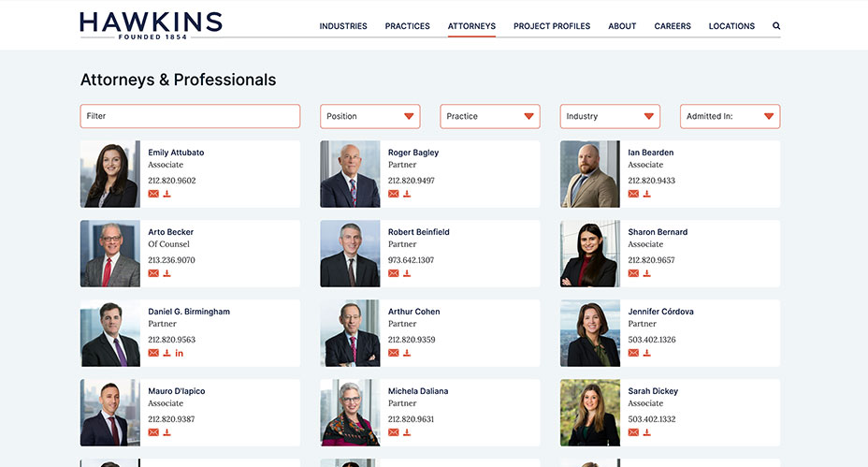Click phone number 212.820.9387
The image size is (868, 467).
click(171, 419)
